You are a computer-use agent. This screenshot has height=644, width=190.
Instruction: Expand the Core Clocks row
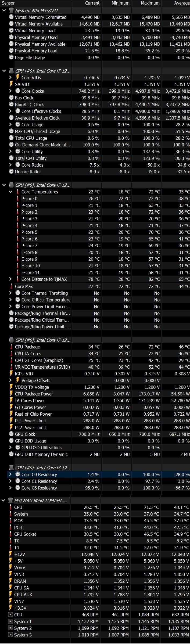(10, 91)
